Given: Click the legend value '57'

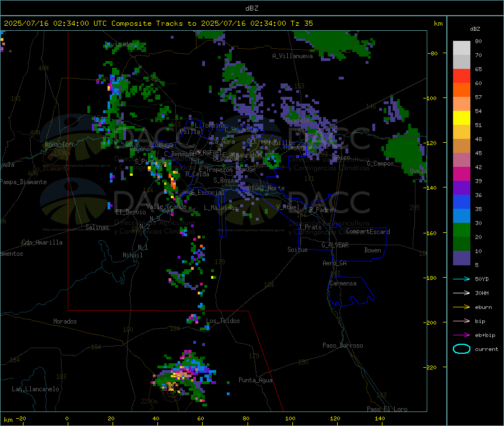Looking at the screenshot, I should pos(478,97).
